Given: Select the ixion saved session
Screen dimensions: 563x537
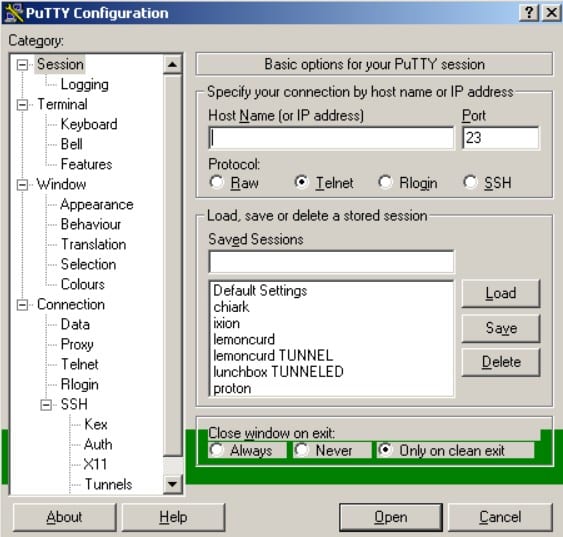Looking at the screenshot, I should coord(227,323).
